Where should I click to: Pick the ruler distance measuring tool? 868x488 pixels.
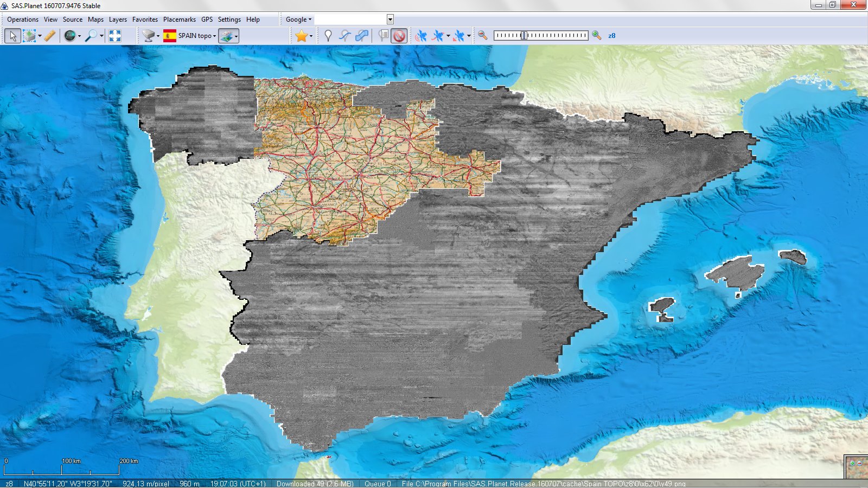[x=50, y=36]
